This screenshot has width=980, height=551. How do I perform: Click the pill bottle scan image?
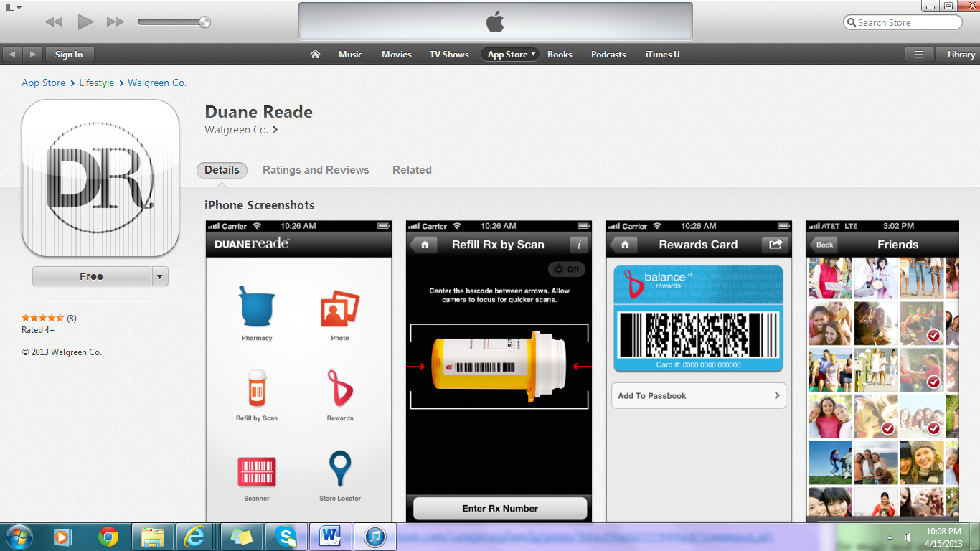click(499, 367)
